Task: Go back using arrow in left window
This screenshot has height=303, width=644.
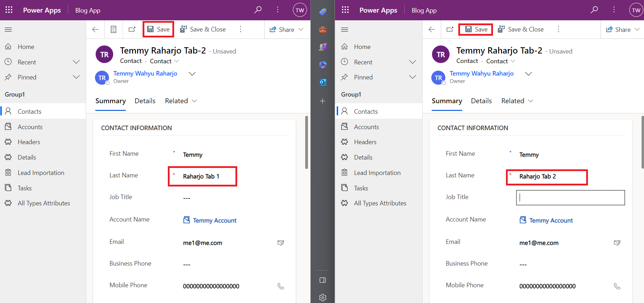Action: pyautogui.click(x=95, y=29)
